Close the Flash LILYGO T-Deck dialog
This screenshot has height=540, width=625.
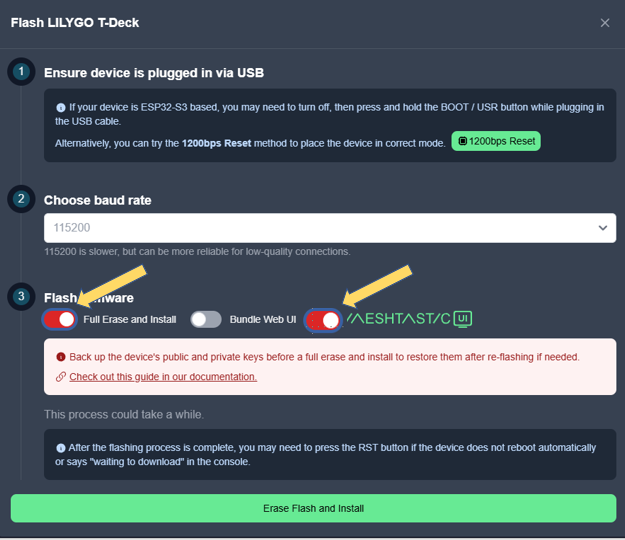pos(605,23)
